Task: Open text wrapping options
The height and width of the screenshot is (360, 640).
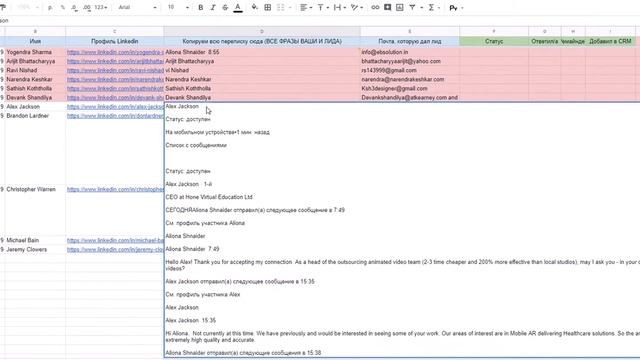Action: coord(340,7)
